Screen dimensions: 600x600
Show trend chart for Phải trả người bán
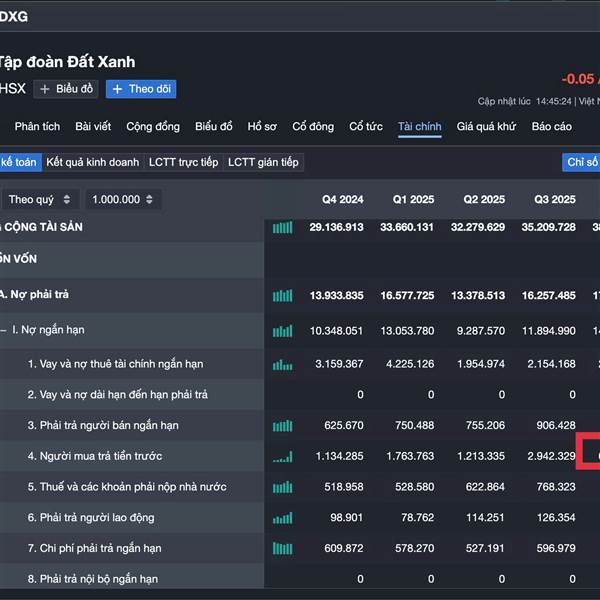283,426
